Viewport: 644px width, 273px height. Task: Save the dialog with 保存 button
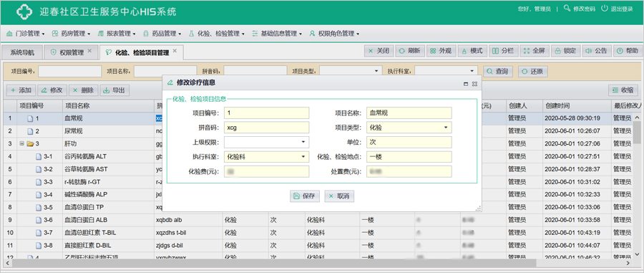305,196
